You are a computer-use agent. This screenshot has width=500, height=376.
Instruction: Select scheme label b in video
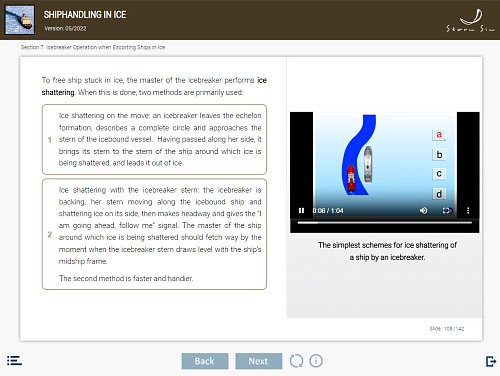(x=439, y=155)
